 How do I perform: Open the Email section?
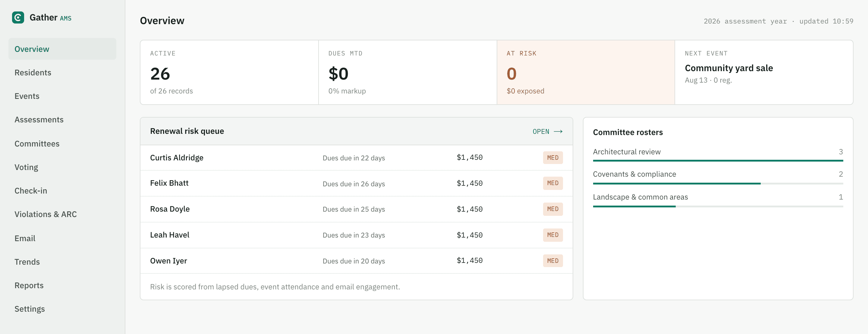click(x=62, y=238)
